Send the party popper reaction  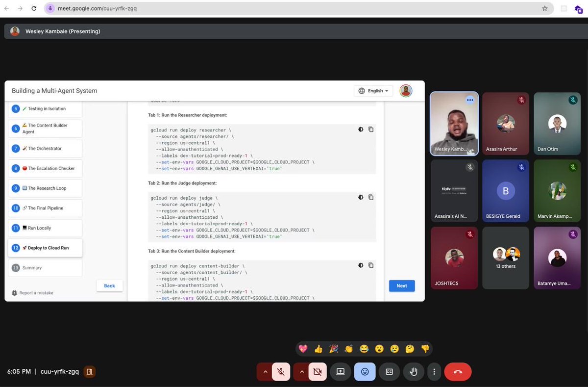[x=333, y=349]
